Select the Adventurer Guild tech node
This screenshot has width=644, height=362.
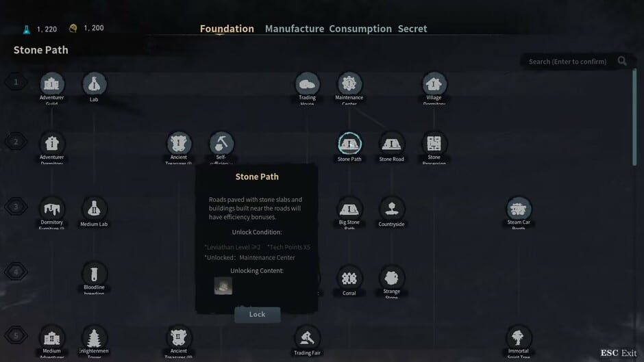click(x=52, y=84)
